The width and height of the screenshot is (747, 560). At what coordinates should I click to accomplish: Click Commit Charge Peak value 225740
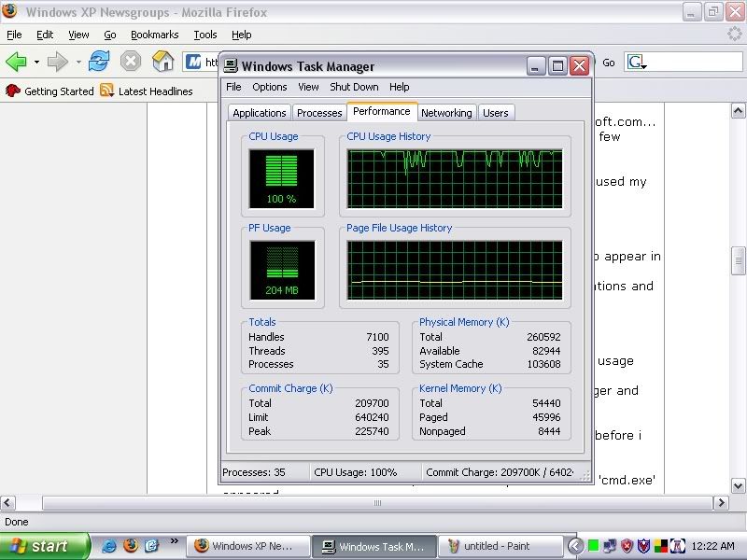(372, 431)
